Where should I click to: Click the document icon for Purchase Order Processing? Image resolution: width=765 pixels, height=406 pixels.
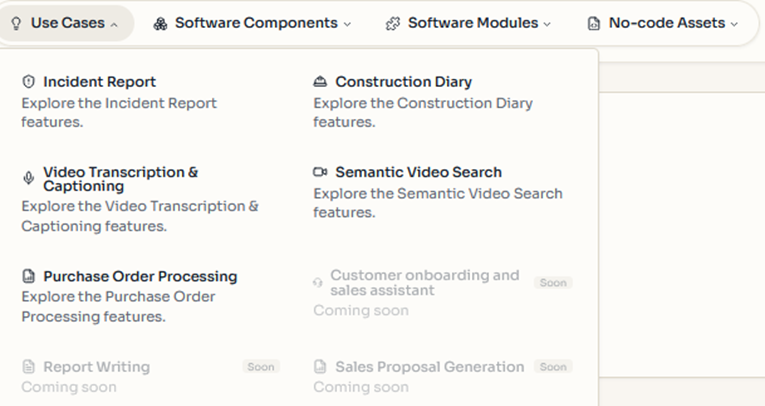[28, 277]
